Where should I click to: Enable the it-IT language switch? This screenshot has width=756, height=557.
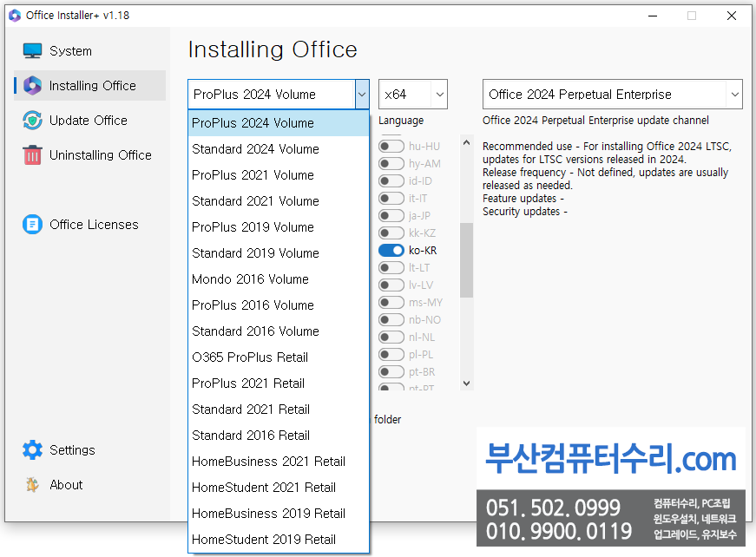391,198
